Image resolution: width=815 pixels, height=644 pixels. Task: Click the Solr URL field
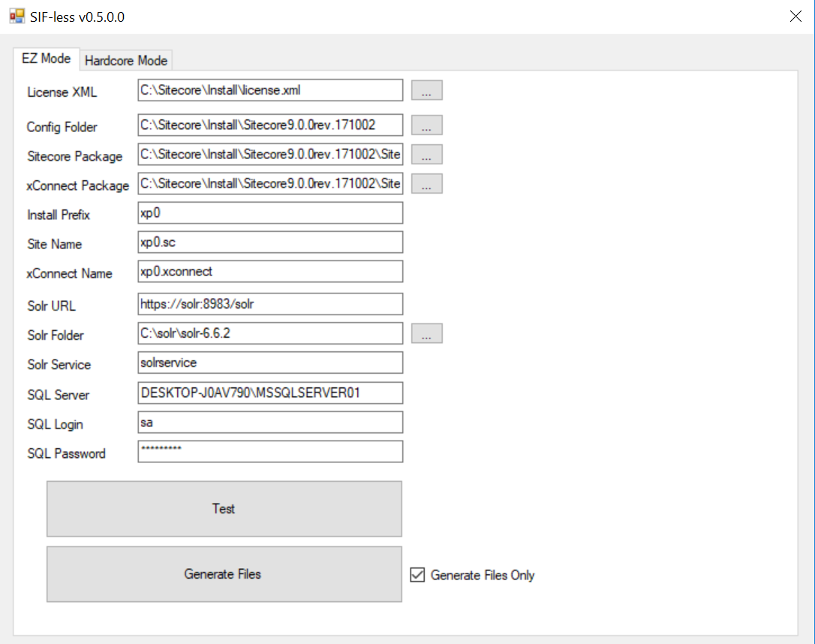(x=270, y=304)
